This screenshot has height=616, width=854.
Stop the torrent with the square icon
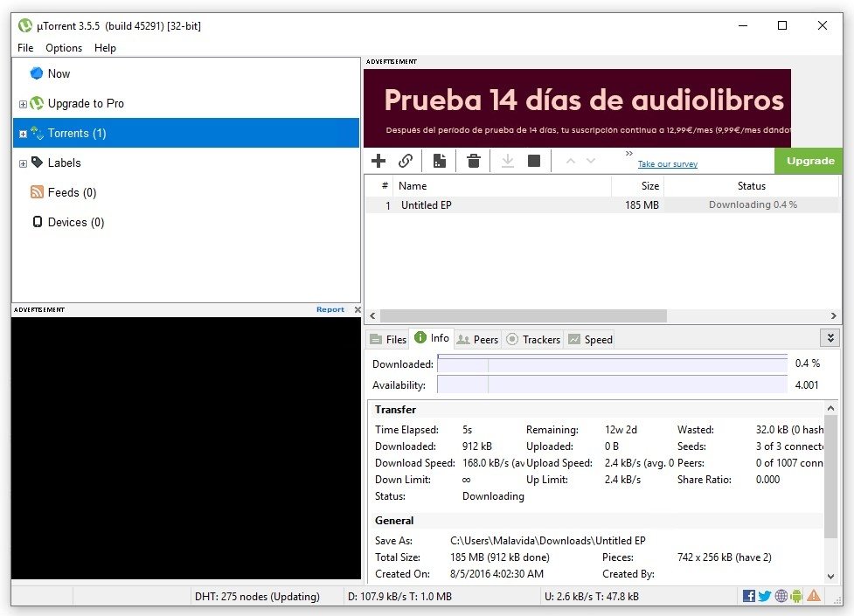(534, 161)
